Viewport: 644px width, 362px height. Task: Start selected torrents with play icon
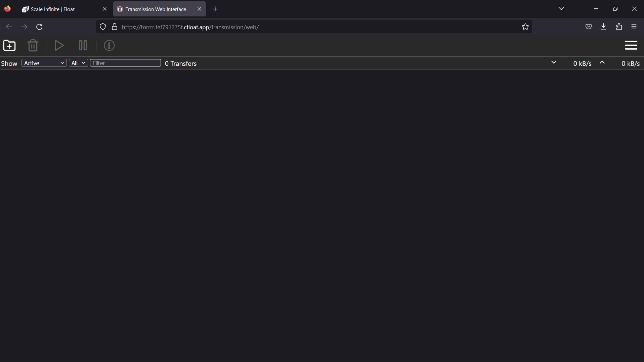pos(59,45)
